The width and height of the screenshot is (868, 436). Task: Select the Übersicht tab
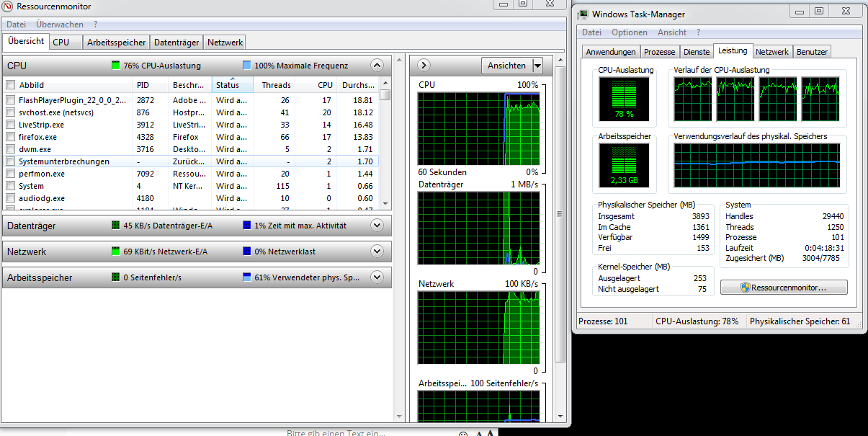tap(26, 42)
